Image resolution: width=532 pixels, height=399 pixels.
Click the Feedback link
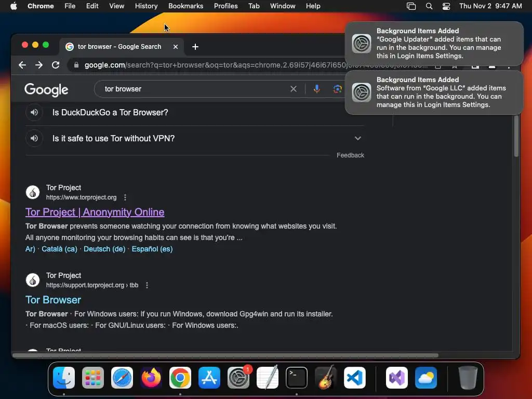[x=350, y=155]
